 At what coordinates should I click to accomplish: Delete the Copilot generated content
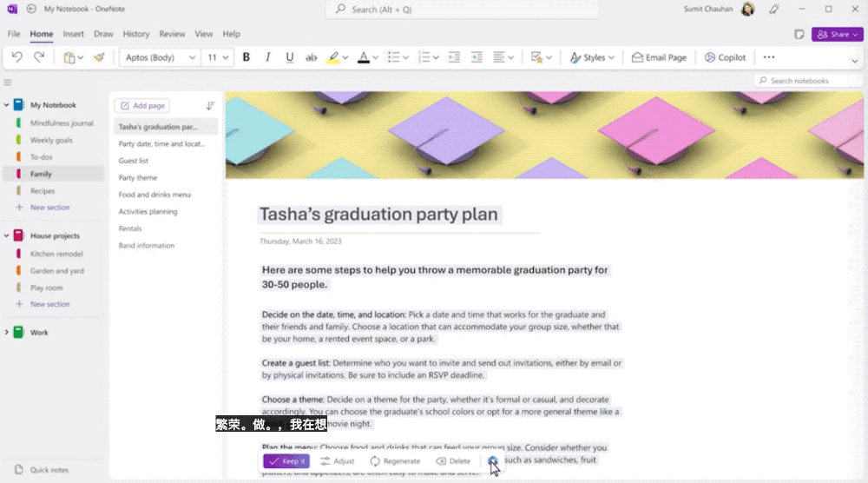[x=453, y=460]
